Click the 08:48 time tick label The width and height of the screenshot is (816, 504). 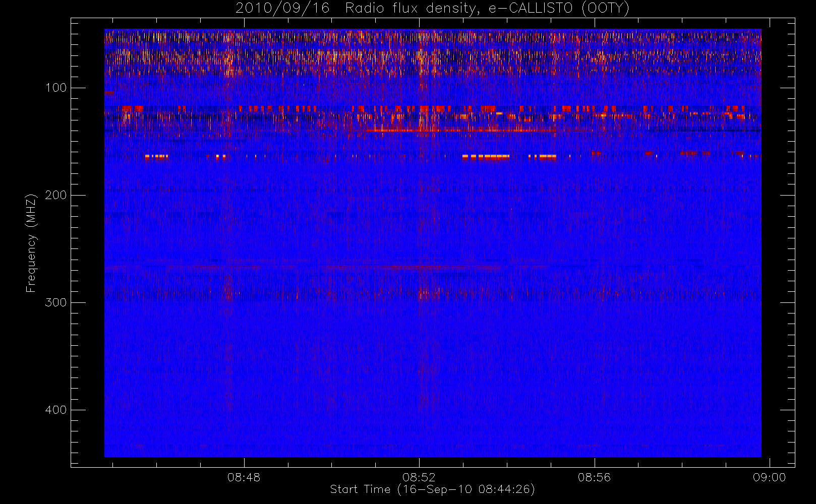(244, 477)
